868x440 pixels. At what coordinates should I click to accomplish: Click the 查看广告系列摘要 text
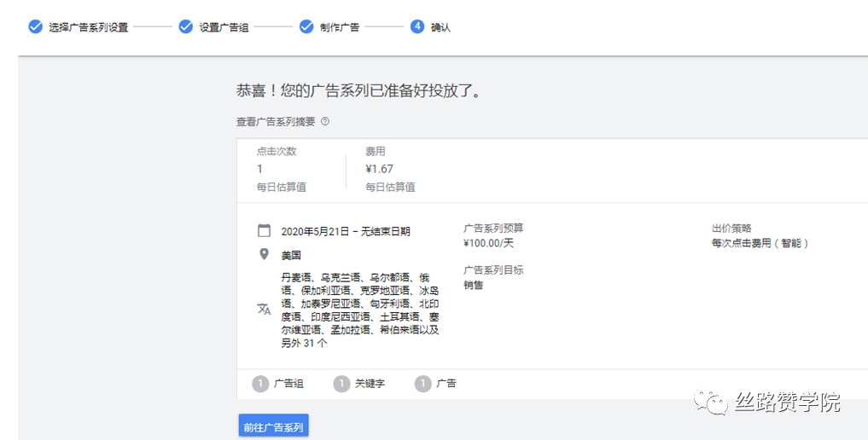[276, 122]
